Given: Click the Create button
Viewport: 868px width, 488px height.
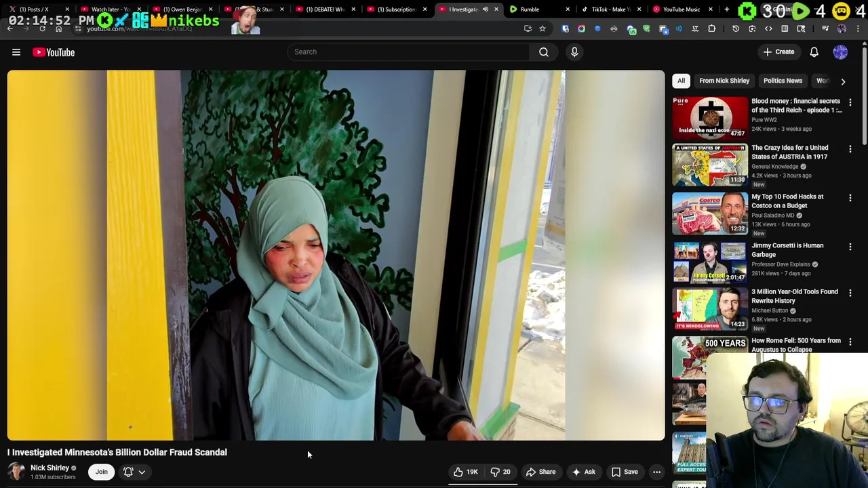Looking at the screenshot, I should pyautogui.click(x=778, y=52).
